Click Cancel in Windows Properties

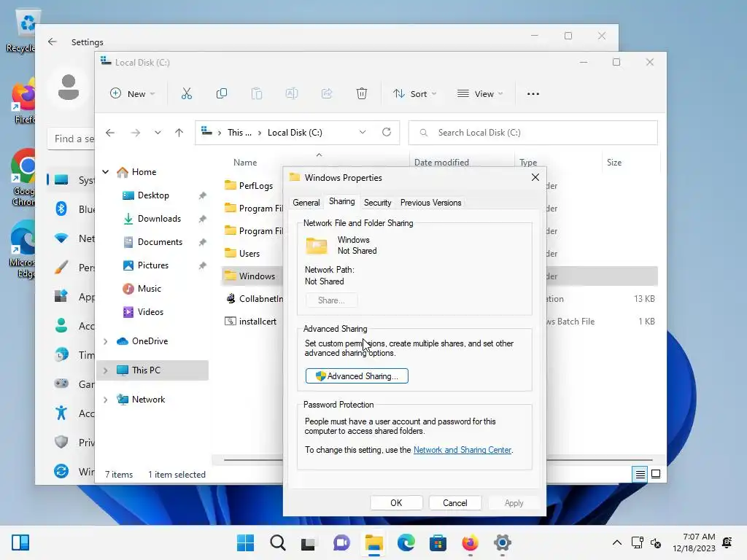455,503
